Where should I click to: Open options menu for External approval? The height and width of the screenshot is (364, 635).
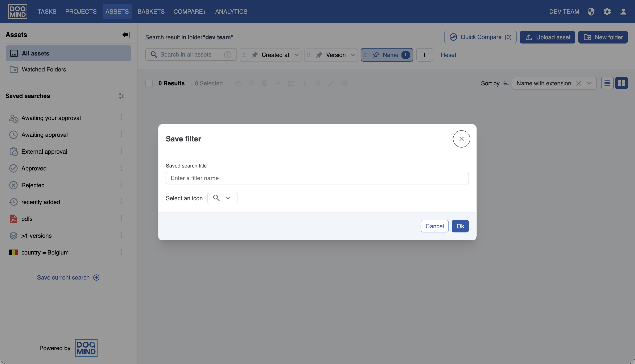click(x=121, y=151)
